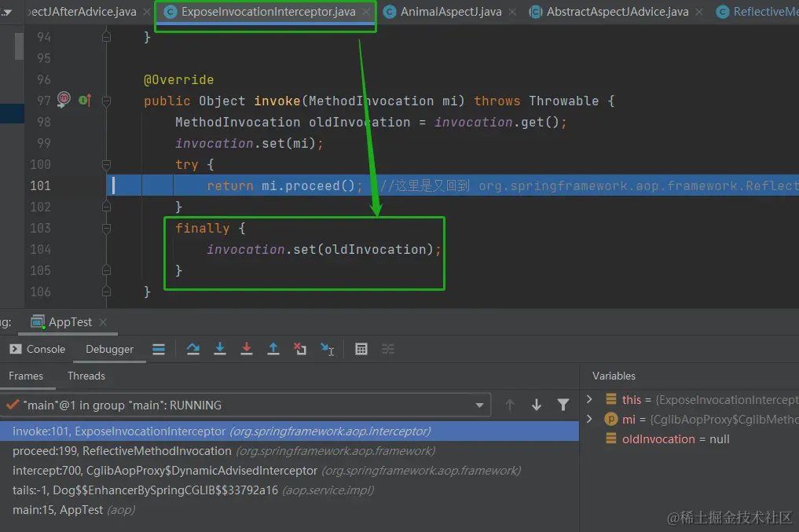Click the Step Over icon
This screenshot has height=532, width=799.
coord(193,349)
